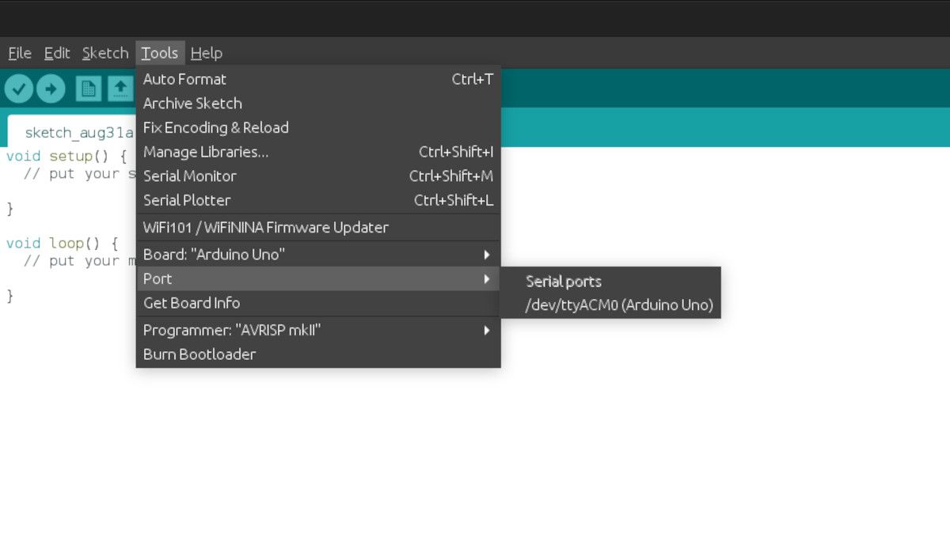Click the Upload arrow icon

point(51,88)
